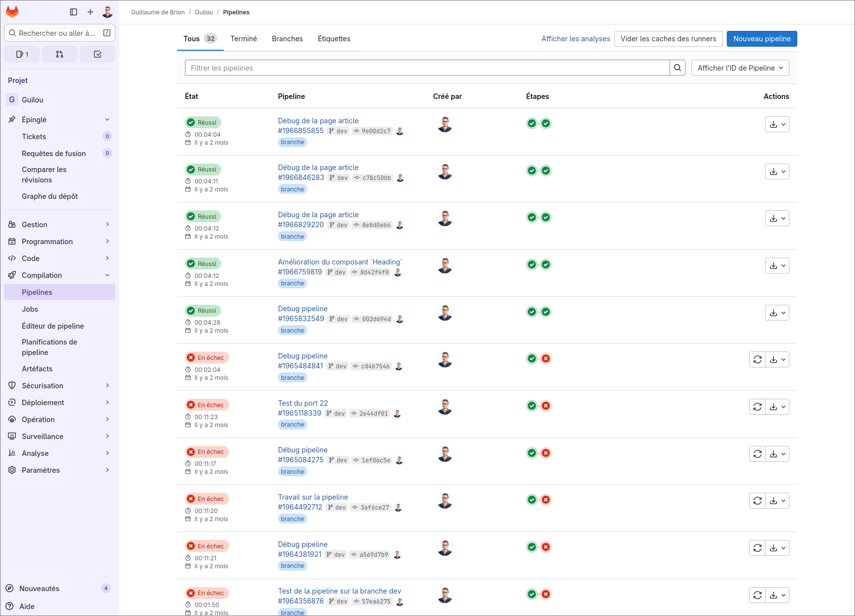Viewport: 855px width, 616px height.
Task: Click the plus create-new icon
Action: click(90, 12)
